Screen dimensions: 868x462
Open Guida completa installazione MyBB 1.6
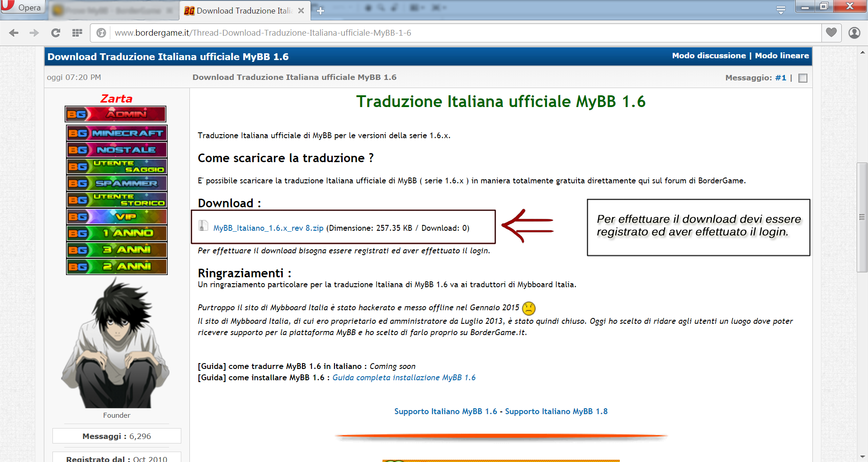404,378
